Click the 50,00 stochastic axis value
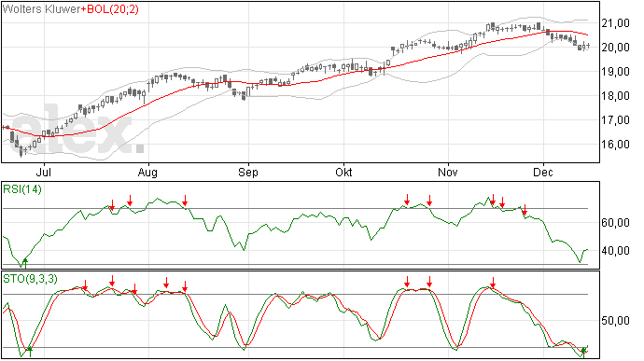Viewport: 644px width, 361px height. (616, 320)
